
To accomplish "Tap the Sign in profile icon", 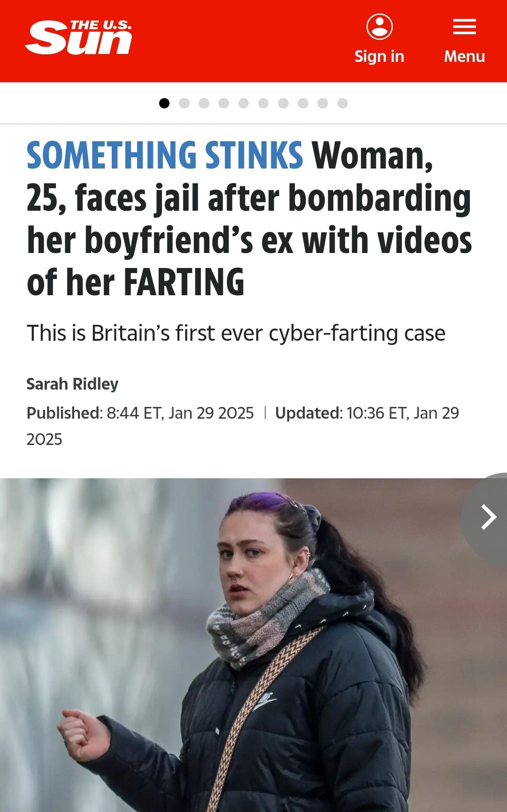I will click(379, 26).
